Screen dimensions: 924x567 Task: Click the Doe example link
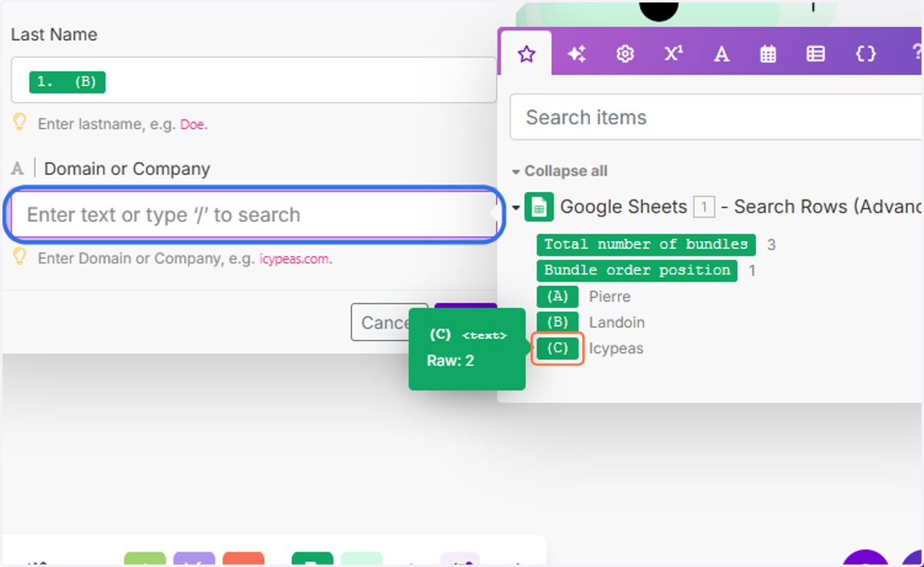coord(192,123)
